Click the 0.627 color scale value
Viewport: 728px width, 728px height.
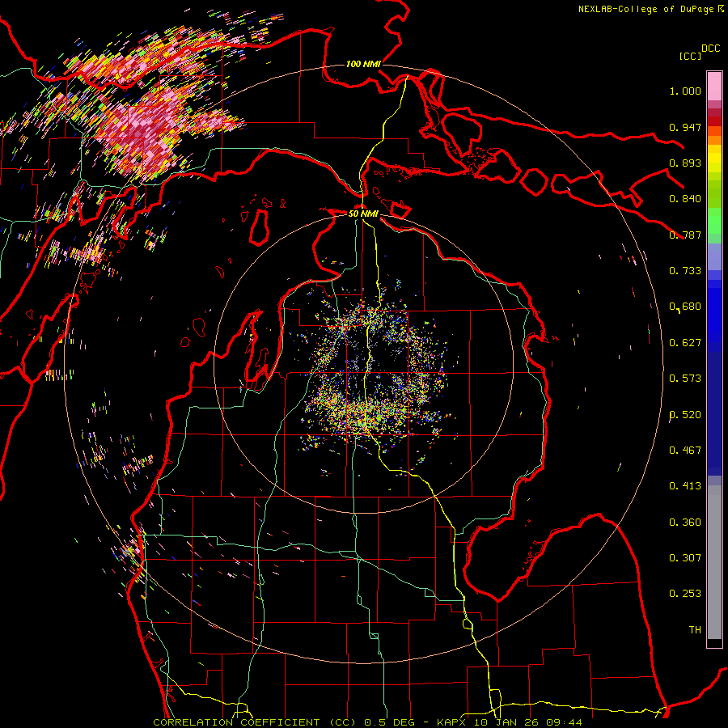point(685,343)
